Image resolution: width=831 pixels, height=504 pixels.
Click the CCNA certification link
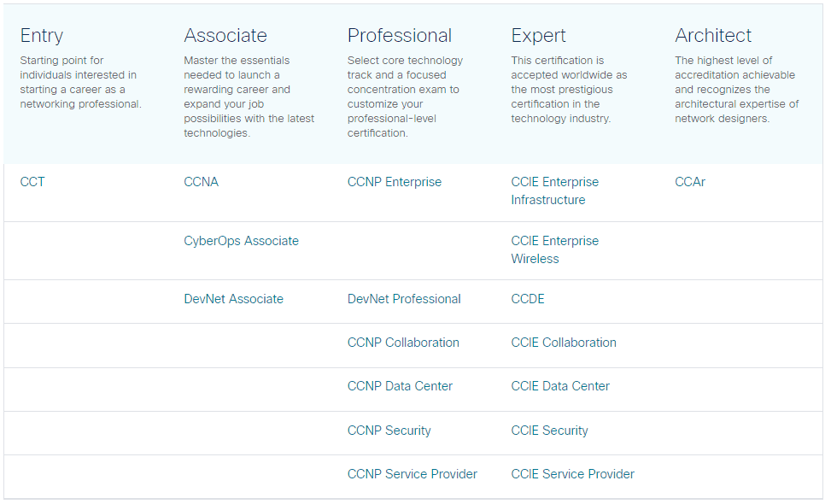point(202,182)
